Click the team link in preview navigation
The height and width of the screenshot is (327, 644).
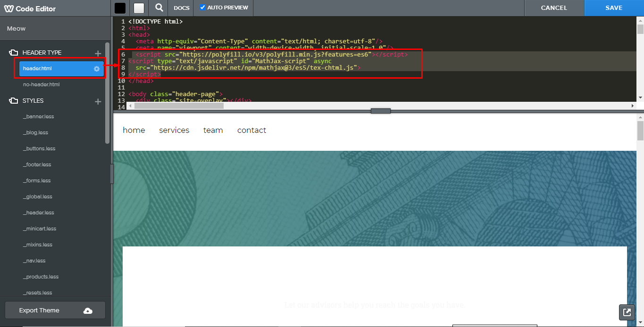pos(213,131)
